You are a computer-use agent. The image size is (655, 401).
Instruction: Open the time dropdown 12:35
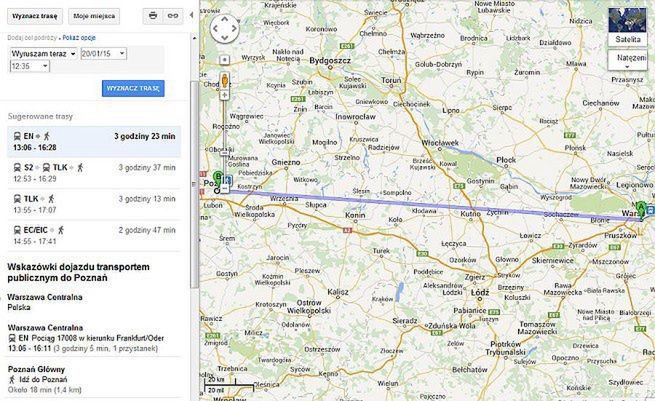pos(30,66)
